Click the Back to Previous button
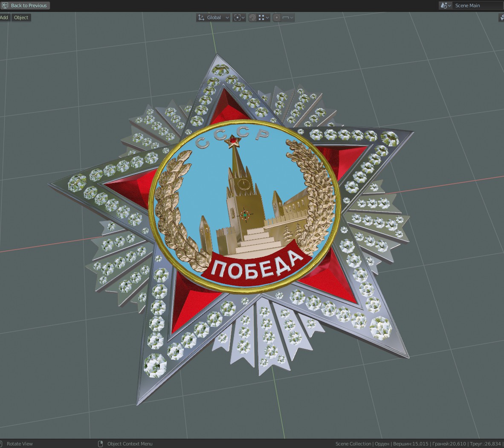Screen dimensions: 504x448 pyautogui.click(x=25, y=6)
